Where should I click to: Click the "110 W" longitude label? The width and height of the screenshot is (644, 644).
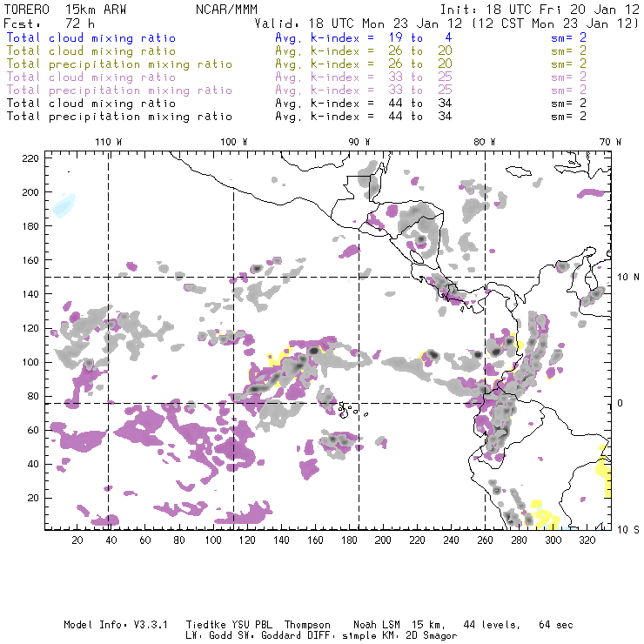(109, 142)
